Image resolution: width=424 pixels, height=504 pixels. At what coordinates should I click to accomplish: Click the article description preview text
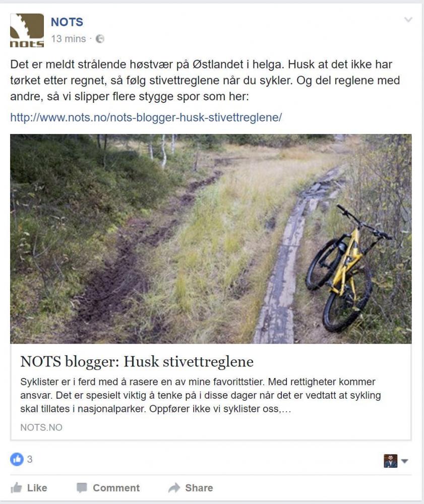(x=201, y=395)
